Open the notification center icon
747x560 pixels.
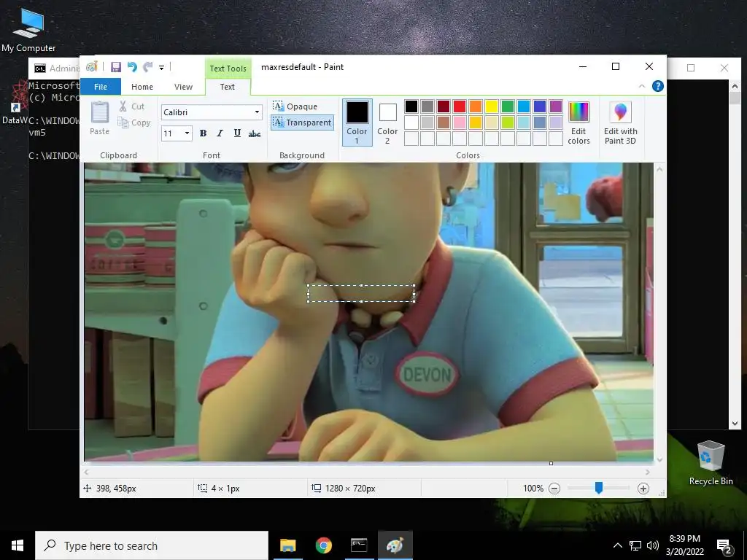click(724, 546)
